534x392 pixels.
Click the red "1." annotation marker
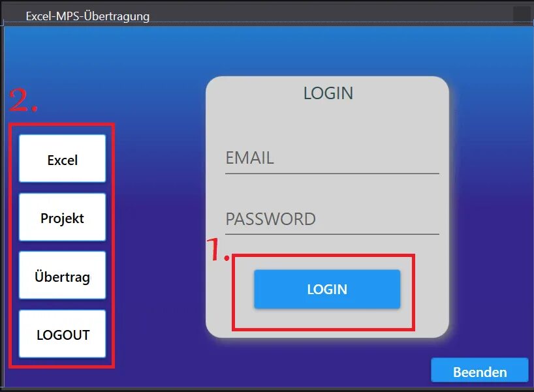[x=218, y=250]
